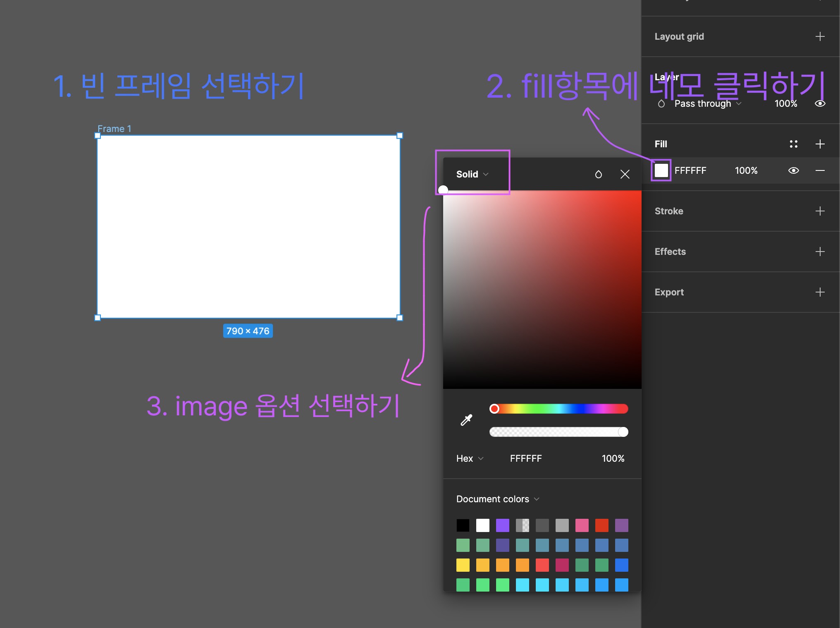840x628 pixels.
Task: Hide color picker by closing it
Action: 624,173
